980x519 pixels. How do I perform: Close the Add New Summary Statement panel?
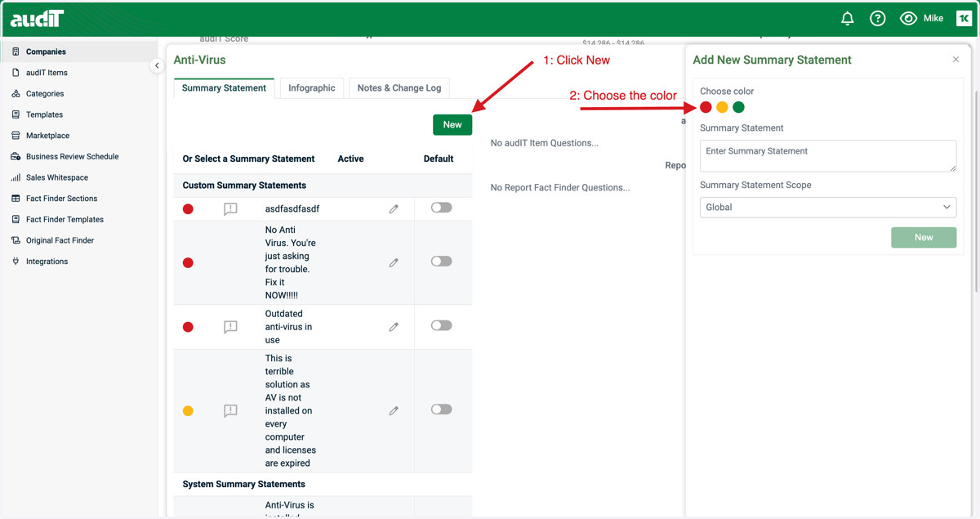pos(955,60)
